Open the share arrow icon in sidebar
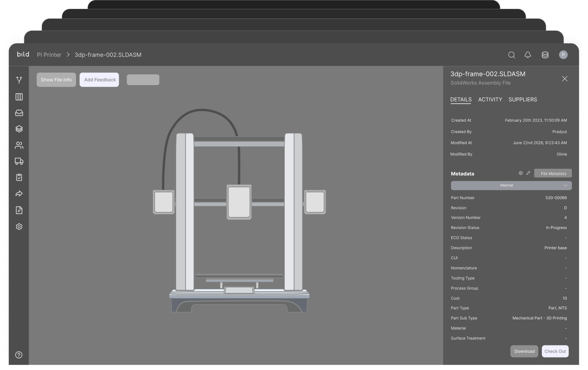Viewport: 588px width, 370px height. (x=19, y=194)
